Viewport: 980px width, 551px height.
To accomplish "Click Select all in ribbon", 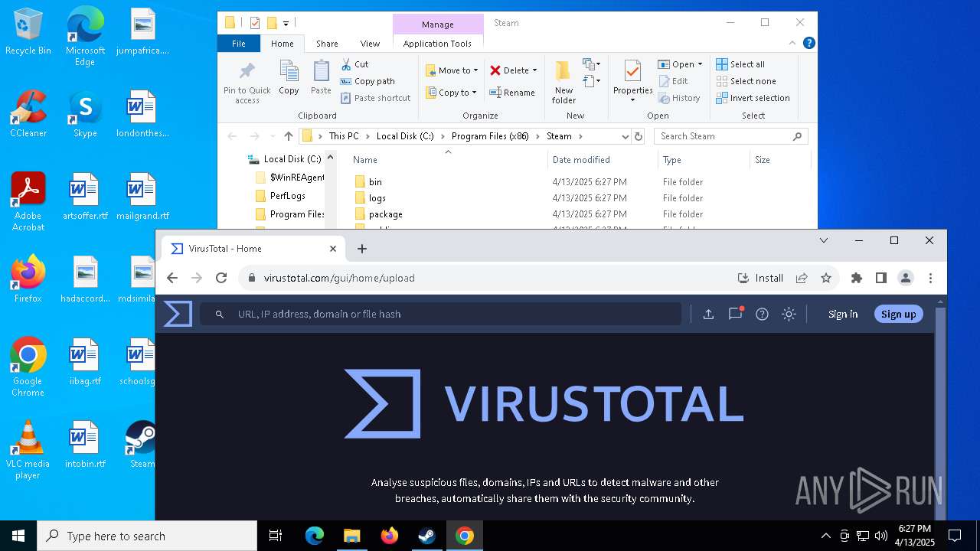I will point(740,64).
